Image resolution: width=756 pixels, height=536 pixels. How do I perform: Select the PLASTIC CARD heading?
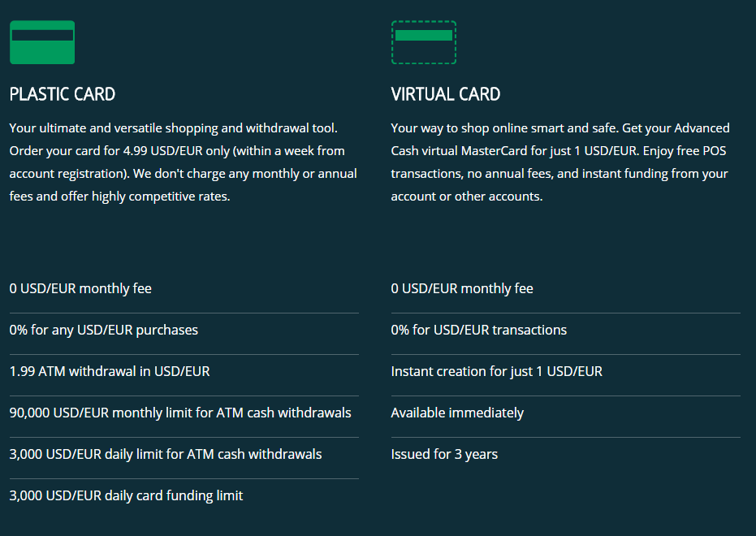click(x=63, y=94)
